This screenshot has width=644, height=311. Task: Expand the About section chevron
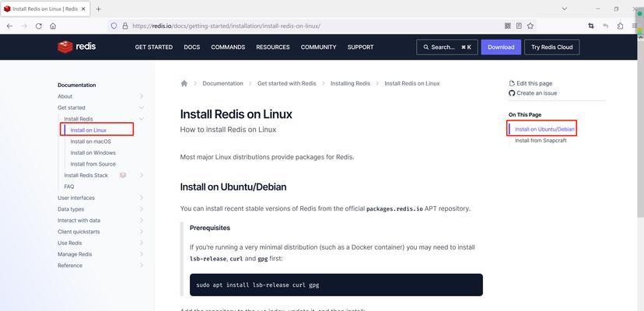pyautogui.click(x=142, y=96)
